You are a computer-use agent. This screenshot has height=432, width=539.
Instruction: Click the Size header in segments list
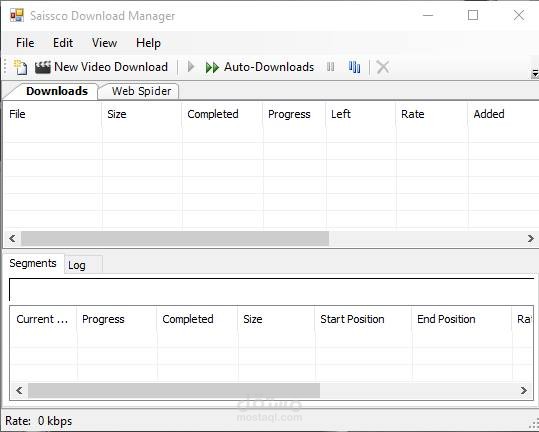click(x=276, y=319)
